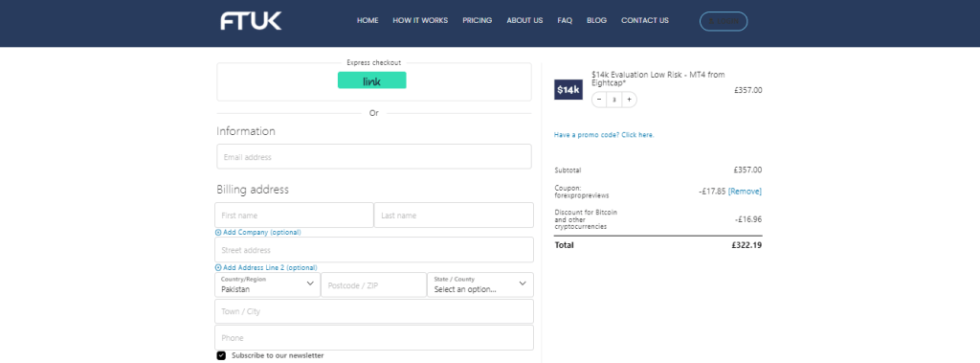The image size is (980, 363).
Task: Focus the Postcode / ZIP field
Action: pos(374,284)
